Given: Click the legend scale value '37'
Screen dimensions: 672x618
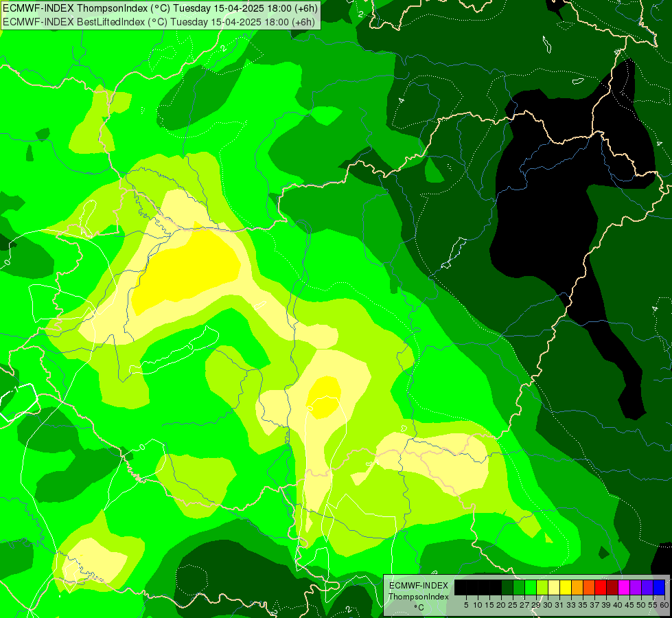Looking at the screenshot, I should click(x=594, y=605).
